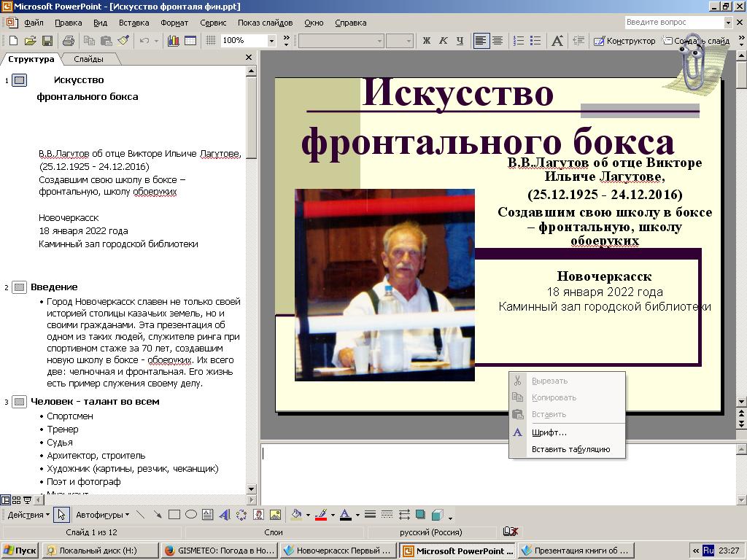Click the Введите вопрос help input box
The height and width of the screenshot is (560, 747).
click(x=674, y=22)
